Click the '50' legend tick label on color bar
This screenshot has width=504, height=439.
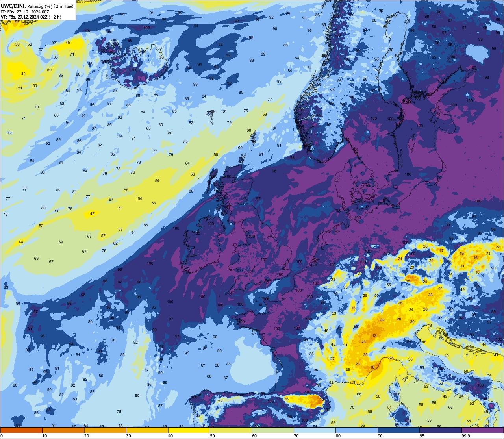click(x=213, y=436)
